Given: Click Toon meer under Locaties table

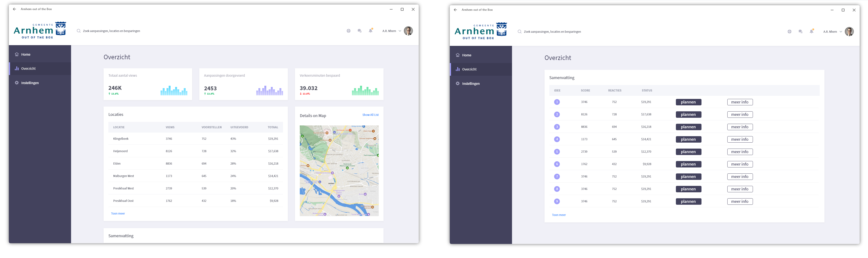Looking at the screenshot, I should tap(118, 214).
